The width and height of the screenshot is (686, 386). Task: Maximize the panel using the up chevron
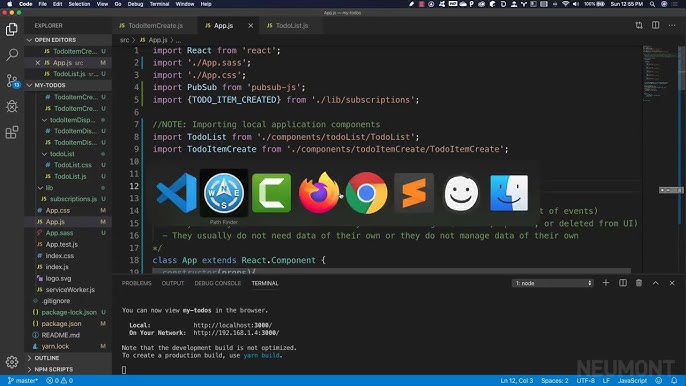pos(655,283)
